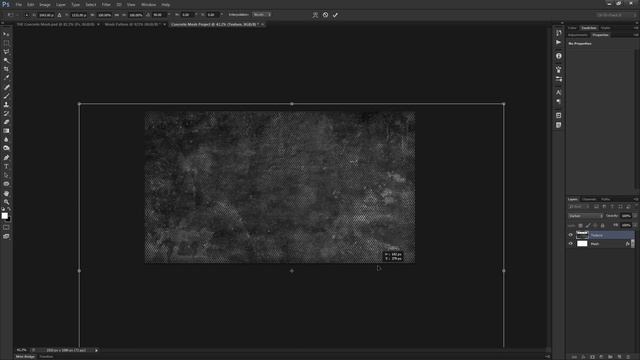
Task: Open the Paragraph panel icon
Action: 558,102
